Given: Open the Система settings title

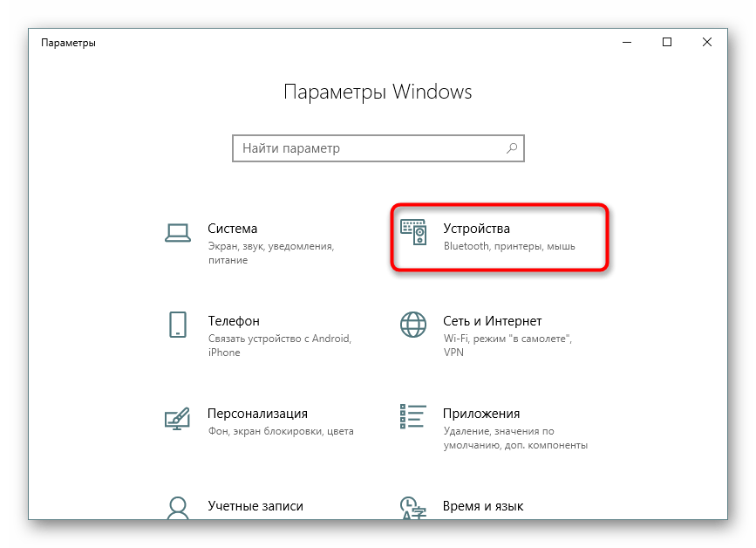Looking at the screenshot, I should (x=233, y=228).
